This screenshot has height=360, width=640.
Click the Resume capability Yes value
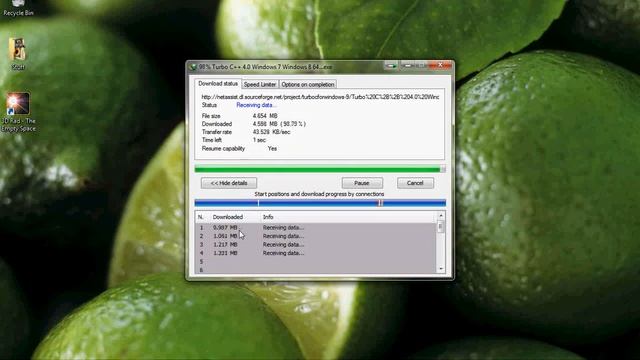(272, 149)
